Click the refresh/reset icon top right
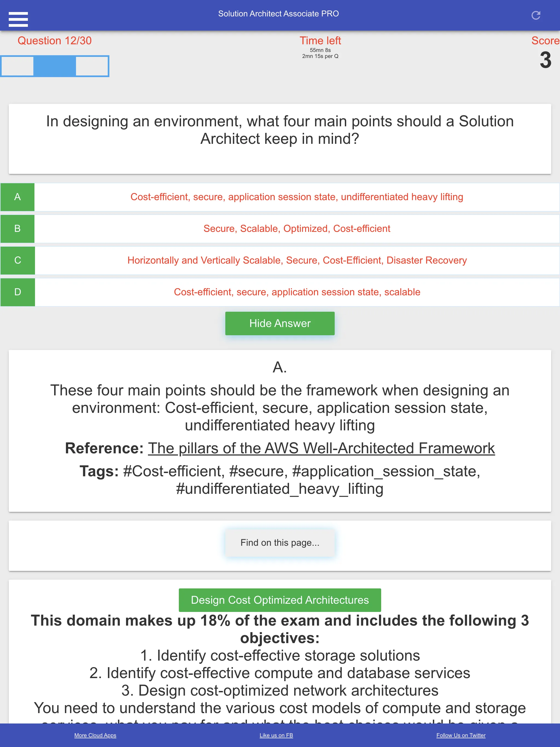Viewport: 560px width, 747px height. tap(536, 15)
